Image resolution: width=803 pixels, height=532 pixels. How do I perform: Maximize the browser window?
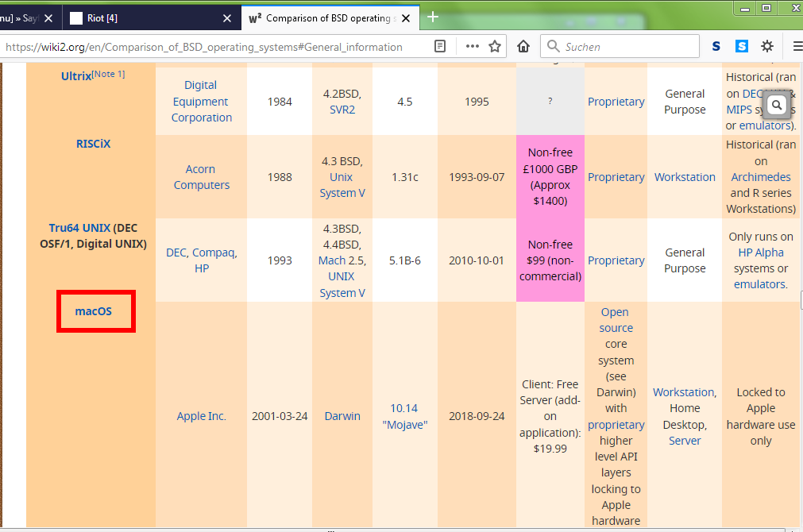[766, 8]
